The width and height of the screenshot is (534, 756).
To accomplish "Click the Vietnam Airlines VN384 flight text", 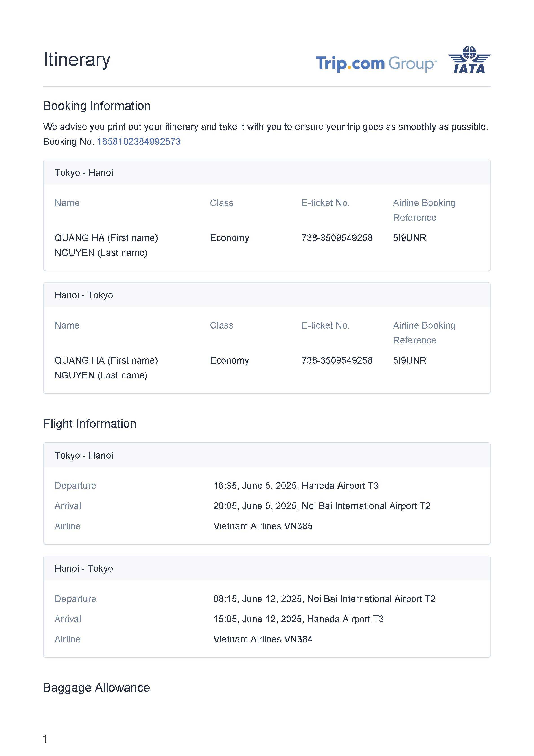I will pos(263,640).
